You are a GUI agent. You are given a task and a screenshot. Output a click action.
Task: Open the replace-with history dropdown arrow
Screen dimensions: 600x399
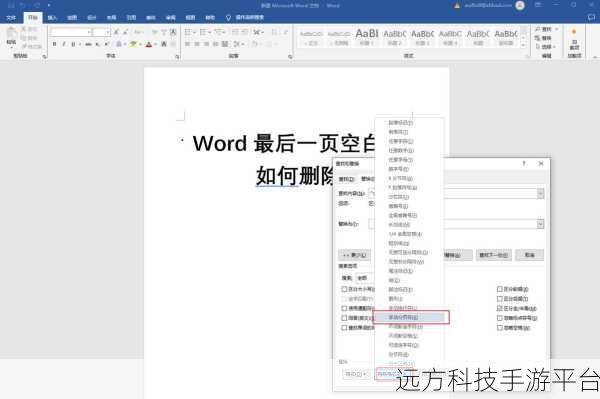[540, 224]
